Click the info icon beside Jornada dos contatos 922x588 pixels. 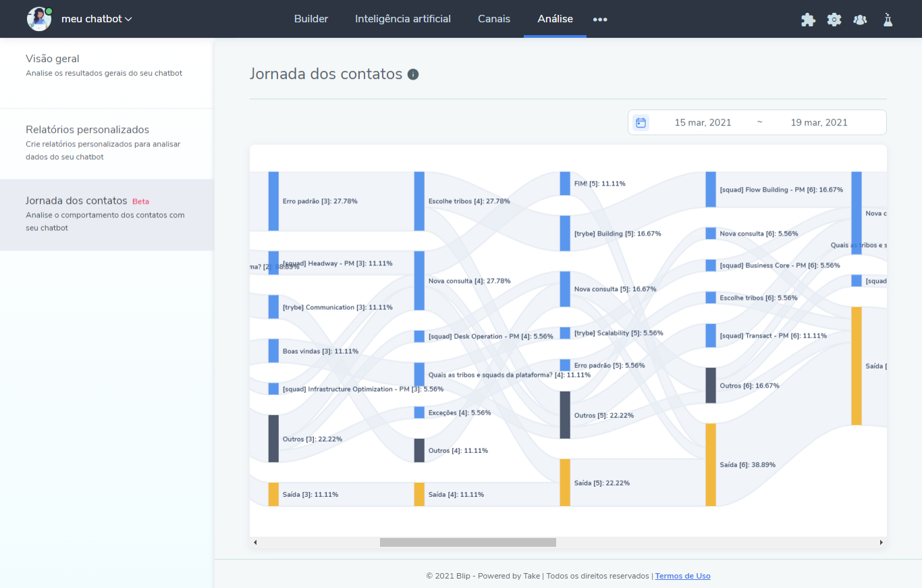pyautogui.click(x=413, y=74)
